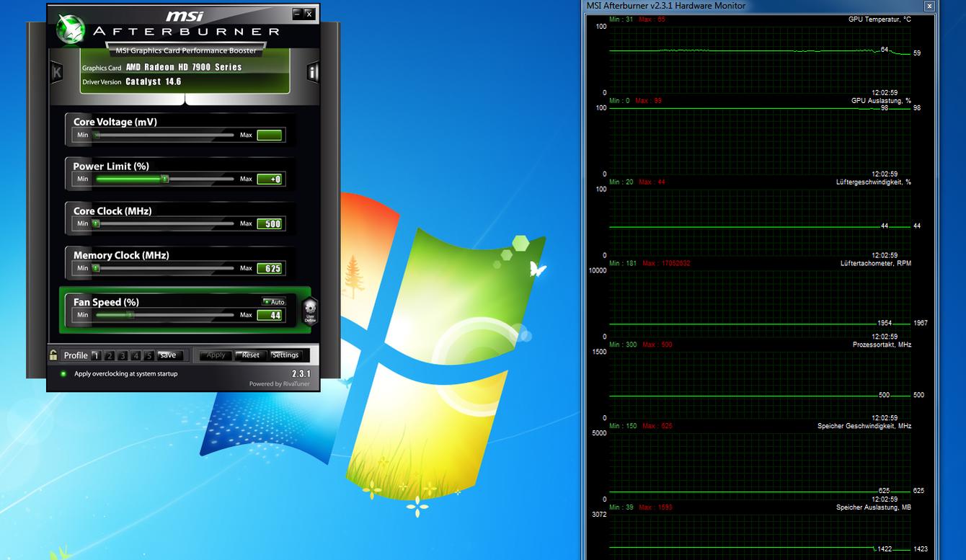Click the Core Voltage value field
The height and width of the screenshot is (560, 966).
[x=270, y=135]
